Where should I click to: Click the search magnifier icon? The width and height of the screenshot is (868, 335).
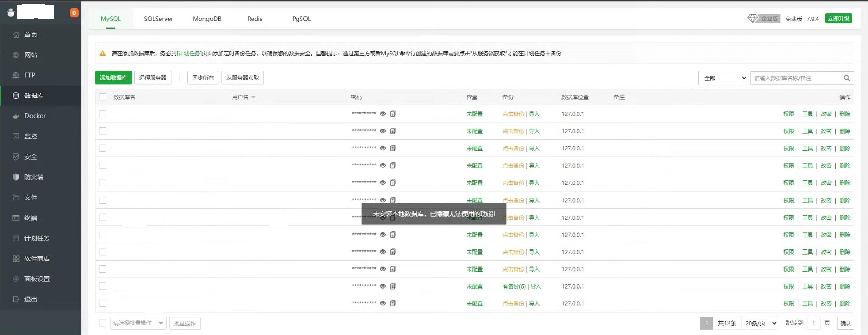pyautogui.click(x=846, y=78)
